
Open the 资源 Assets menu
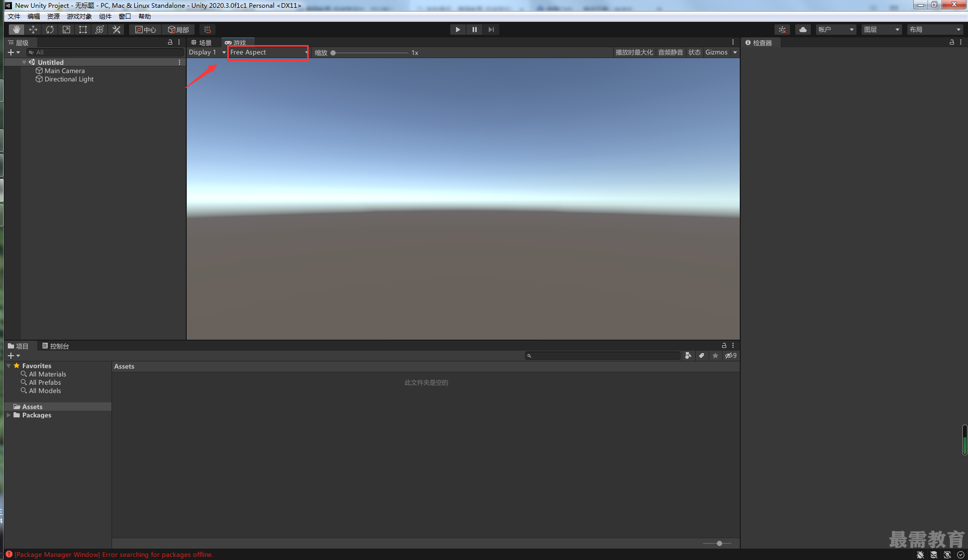pos(53,17)
